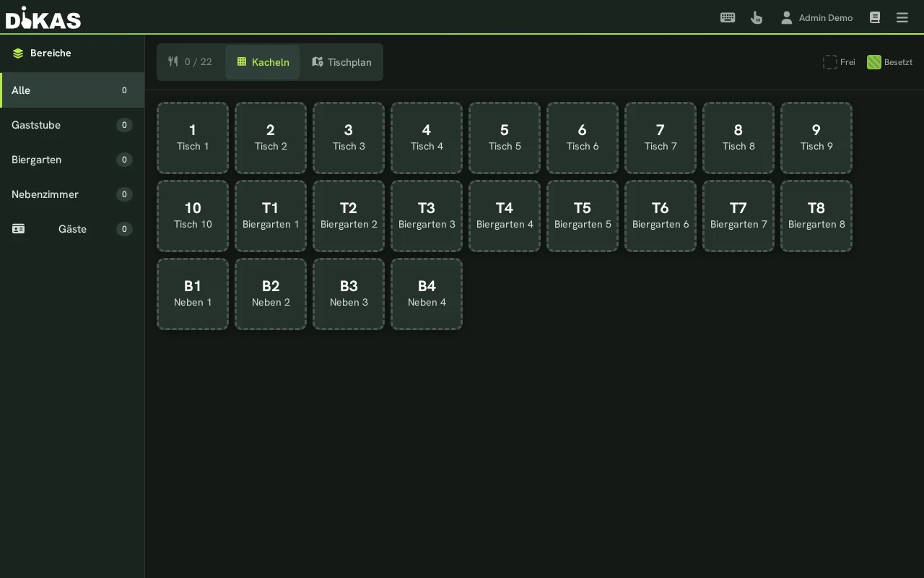
Task: Open tile T2 Biergarten 2
Action: 349,216
